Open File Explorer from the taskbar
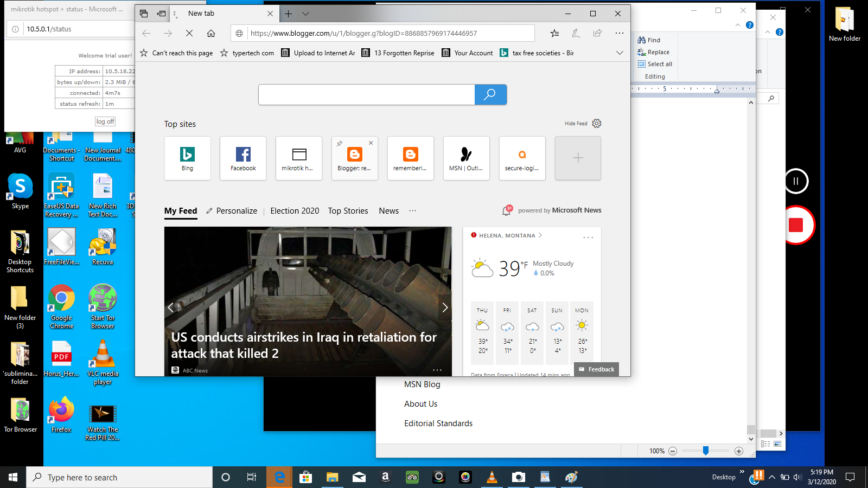The width and height of the screenshot is (868, 488). (332, 477)
